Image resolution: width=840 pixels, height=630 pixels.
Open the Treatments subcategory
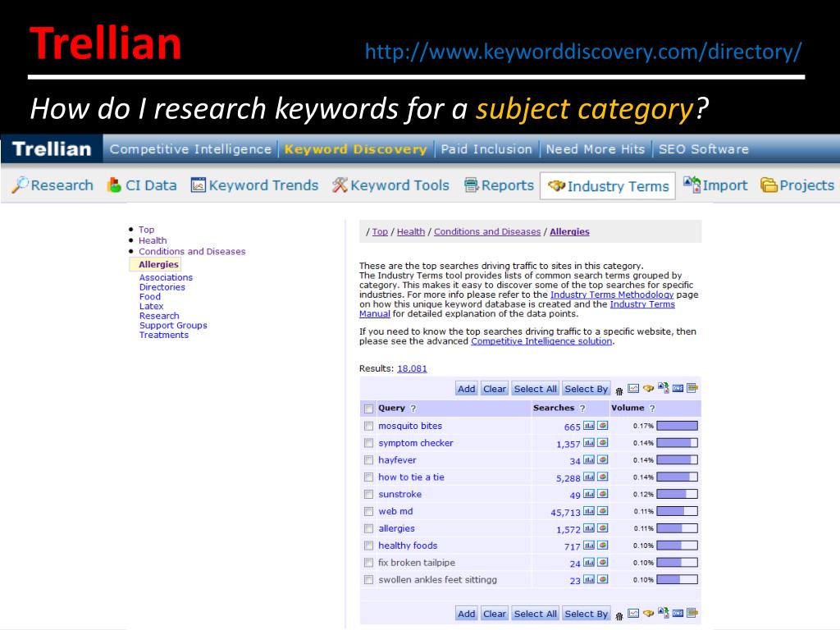click(x=164, y=336)
